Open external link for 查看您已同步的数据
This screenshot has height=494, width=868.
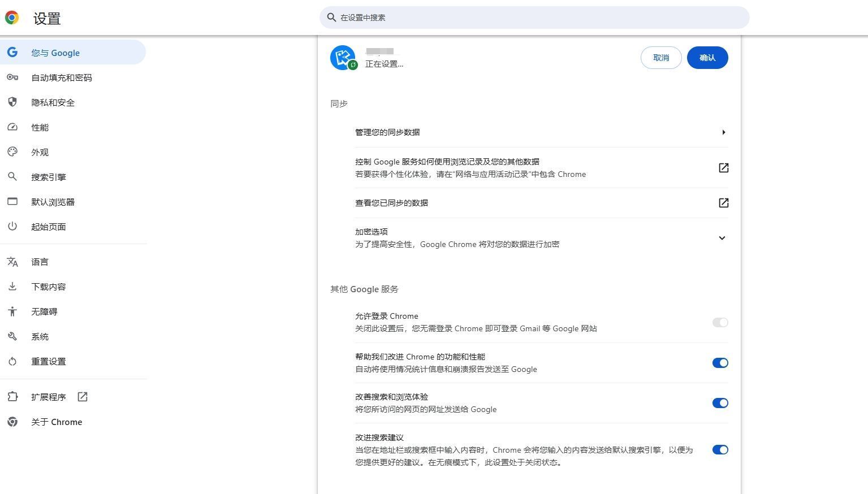click(x=723, y=203)
